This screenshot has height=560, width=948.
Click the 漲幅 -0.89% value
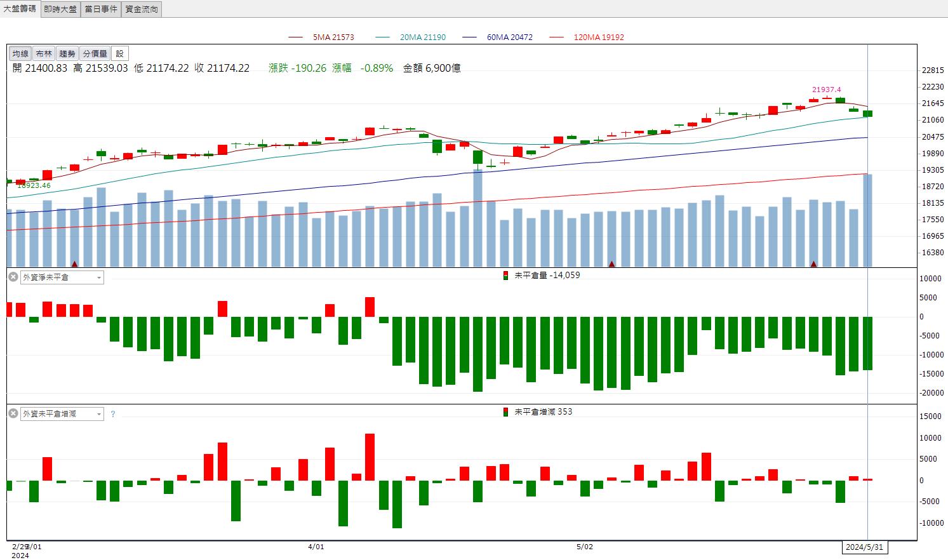[363, 68]
